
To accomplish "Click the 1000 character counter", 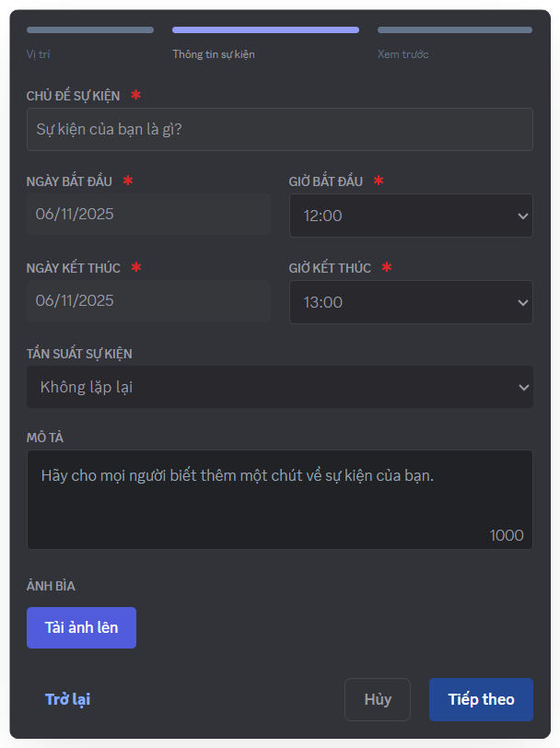I will click(x=507, y=535).
